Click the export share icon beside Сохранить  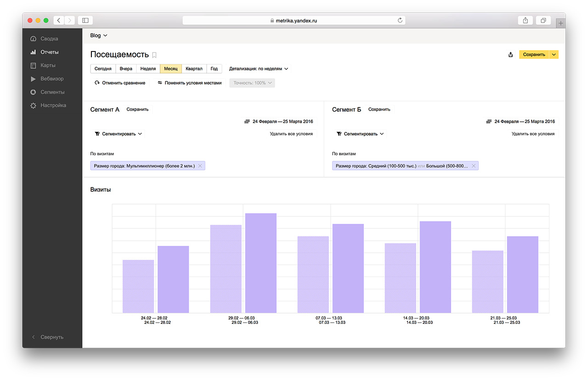[x=510, y=55]
